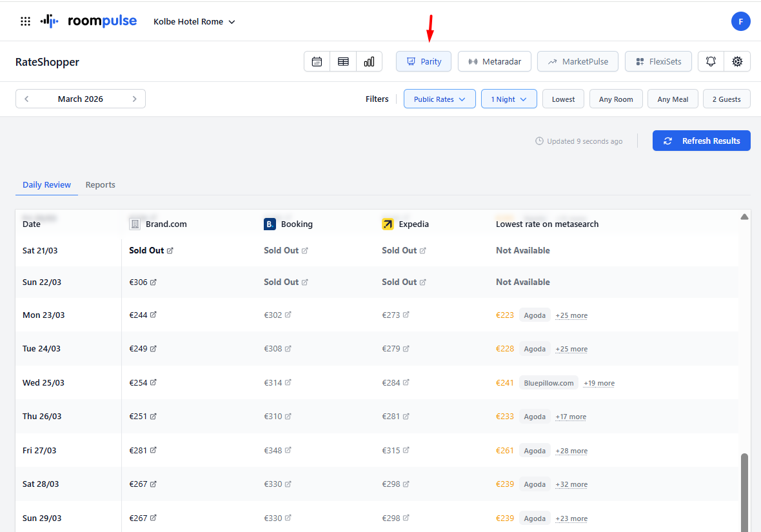Click the table scroll-up arrow
The height and width of the screenshot is (532, 761).
[744, 217]
